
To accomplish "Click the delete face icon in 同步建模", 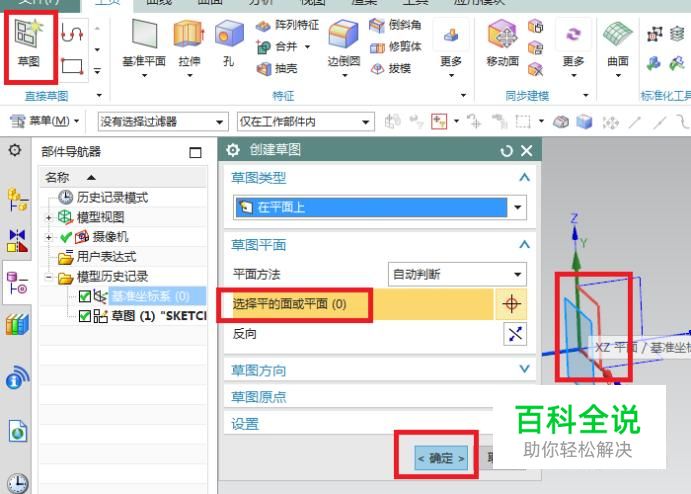I will click(x=535, y=68).
